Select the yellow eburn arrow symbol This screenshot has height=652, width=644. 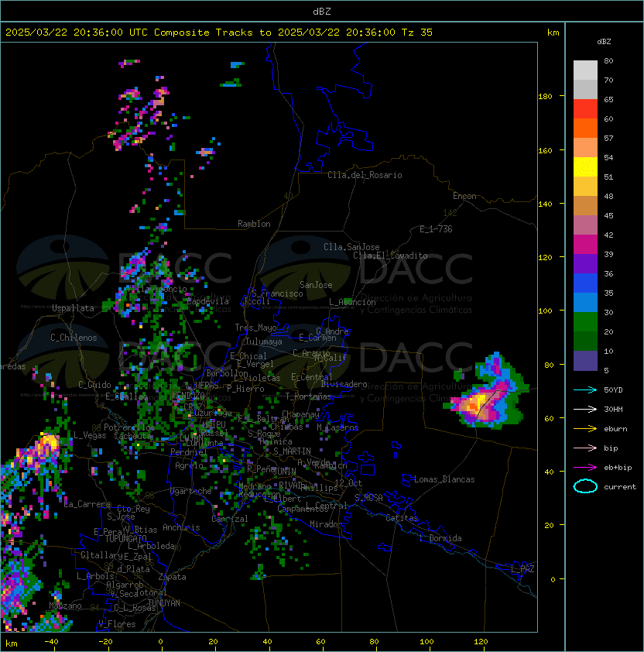(585, 429)
